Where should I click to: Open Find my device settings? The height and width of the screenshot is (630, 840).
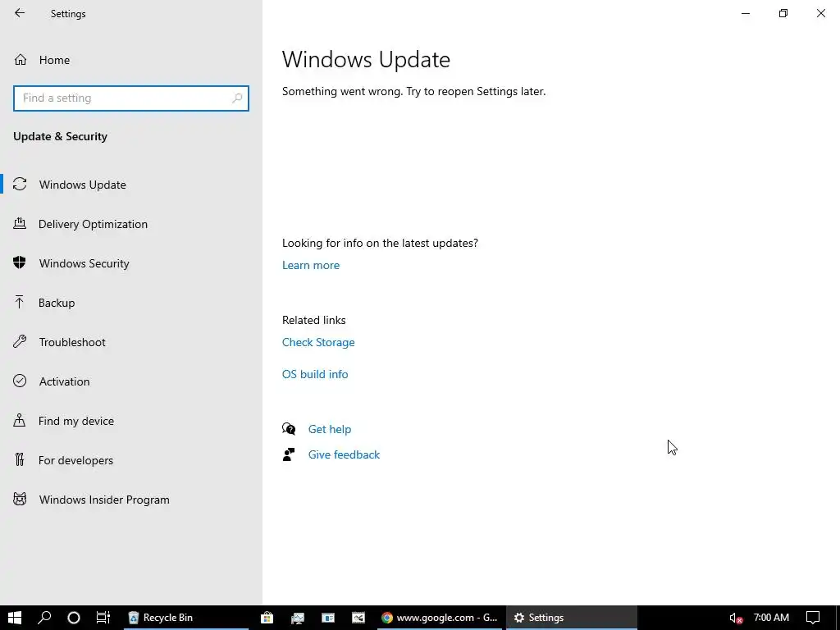coord(131,421)
